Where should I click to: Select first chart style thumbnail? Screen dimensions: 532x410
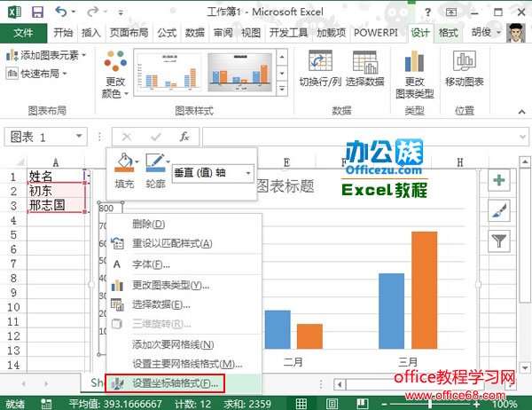[168, 73]
